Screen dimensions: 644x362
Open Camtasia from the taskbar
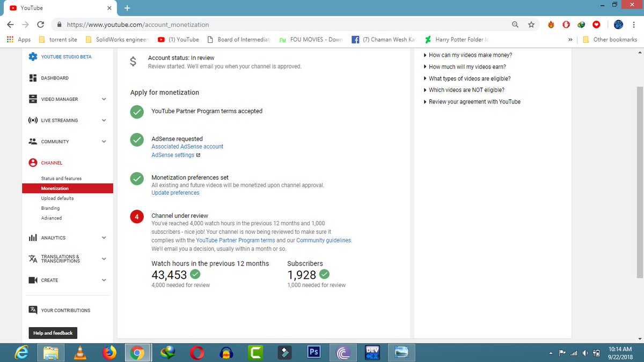255,352
